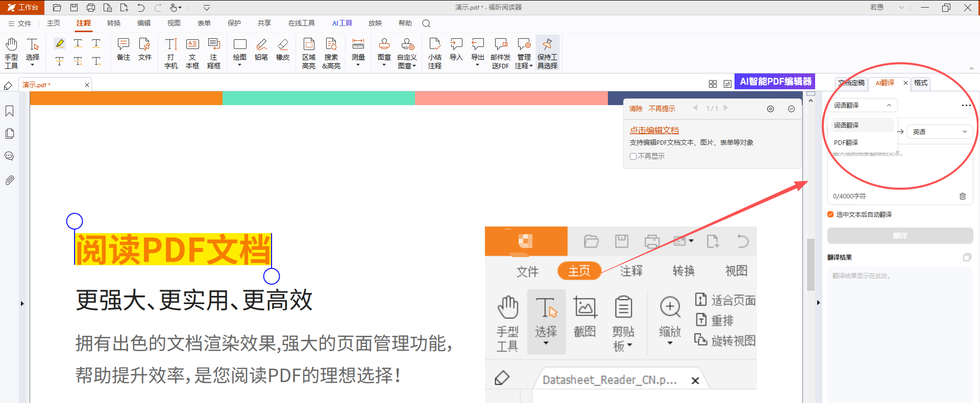Open the customize quick access toolbar arrow
The height and width of the screenshot is (403, 980).
click(x=207, y=8)
